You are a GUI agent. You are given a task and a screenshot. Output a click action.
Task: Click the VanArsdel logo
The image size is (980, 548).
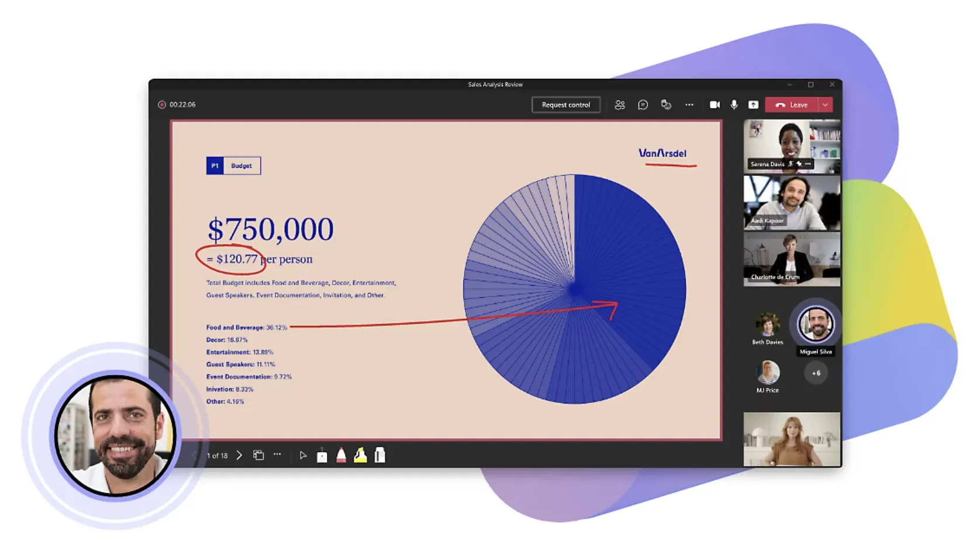662,153
